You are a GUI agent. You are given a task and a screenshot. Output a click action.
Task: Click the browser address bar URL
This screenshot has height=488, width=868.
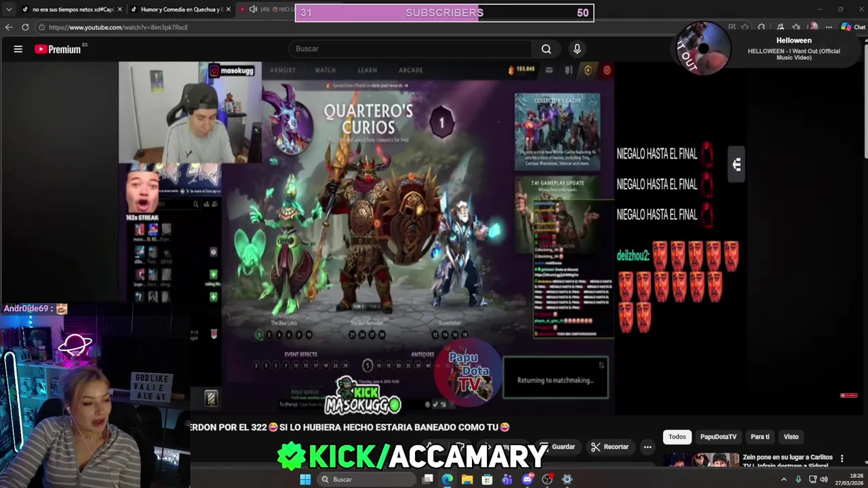pos(118,27)
